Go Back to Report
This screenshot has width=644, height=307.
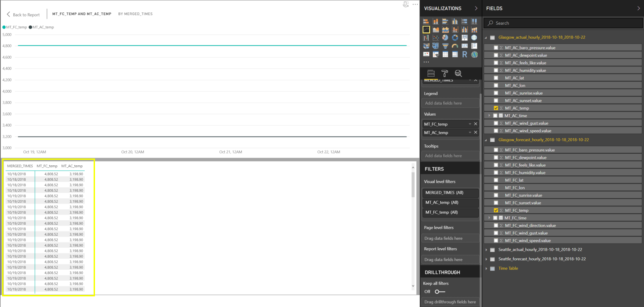(23, 15)
